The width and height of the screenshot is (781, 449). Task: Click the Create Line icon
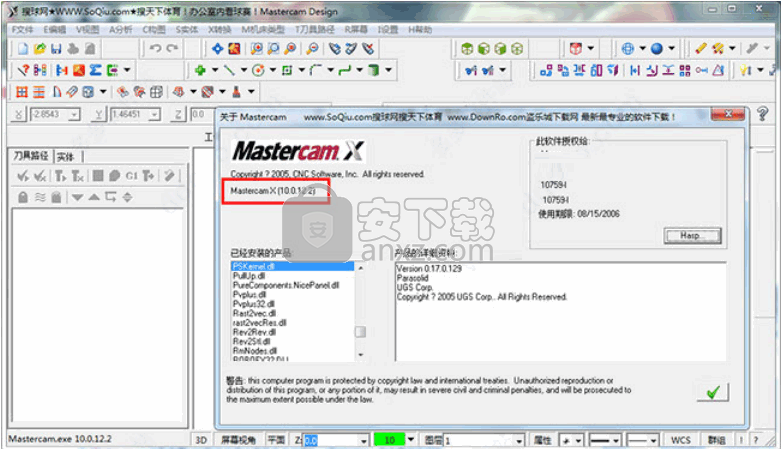click(229, 70)
